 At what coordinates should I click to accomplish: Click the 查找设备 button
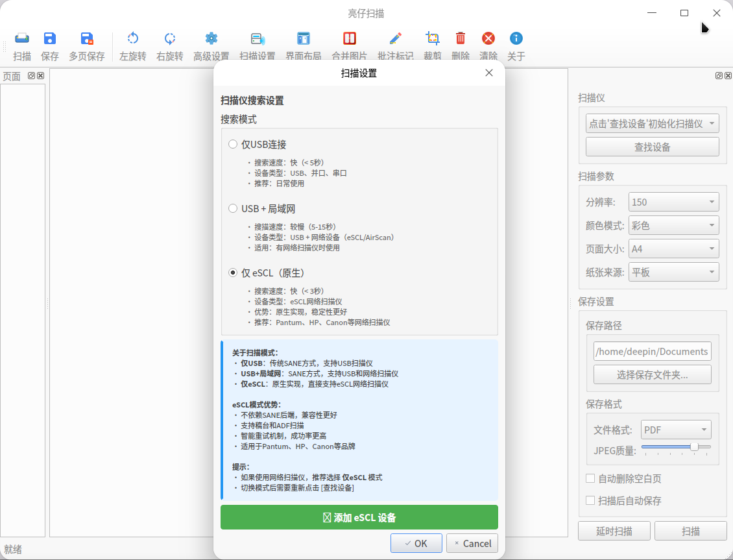click(652, 147)
